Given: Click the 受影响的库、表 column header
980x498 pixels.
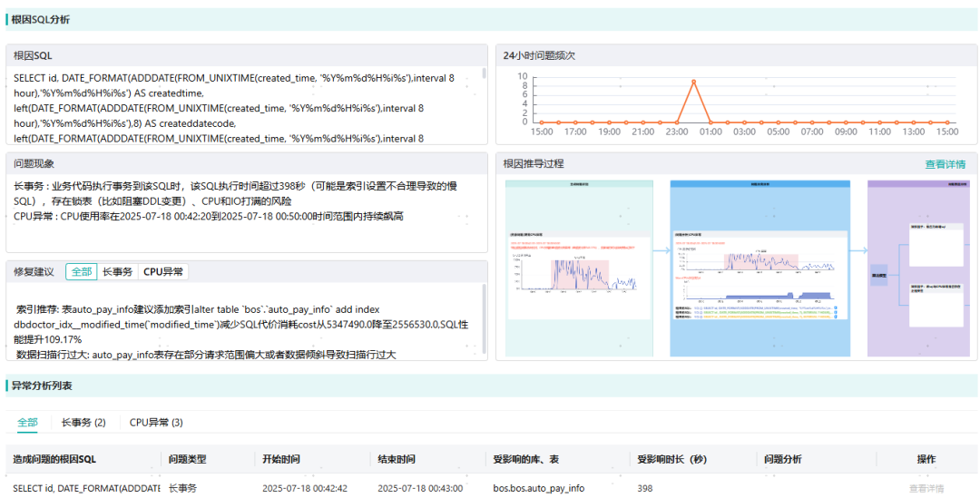Looking at the screenshot, I should 525,459.
